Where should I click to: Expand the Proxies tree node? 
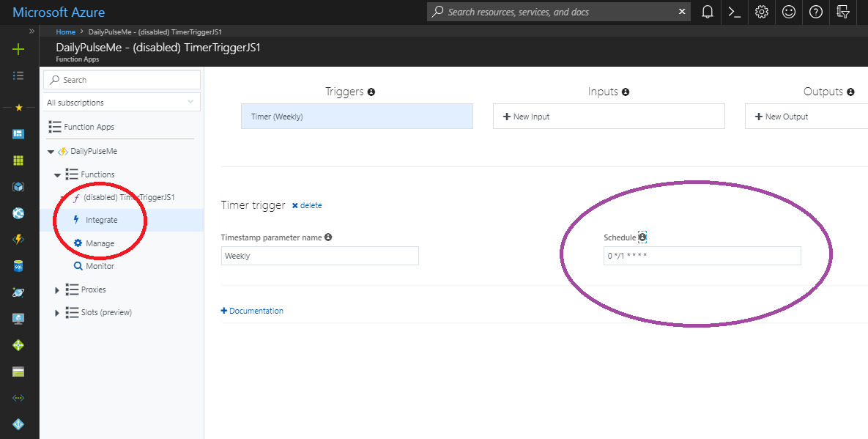point(57,290)
